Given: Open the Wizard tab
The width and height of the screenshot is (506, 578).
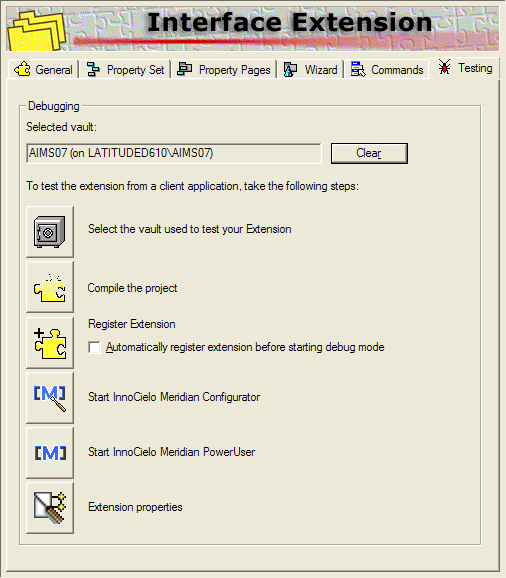Looking at the screenshot, I should [x=310, y=69].
